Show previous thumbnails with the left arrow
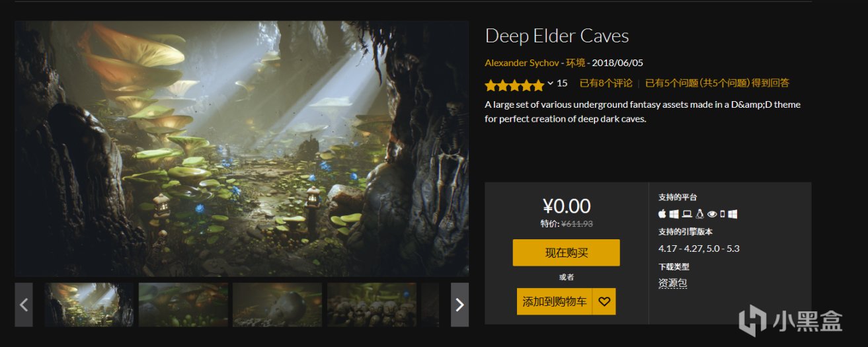Viewport: 868px width, 347px height. click(x=24, y=305)
